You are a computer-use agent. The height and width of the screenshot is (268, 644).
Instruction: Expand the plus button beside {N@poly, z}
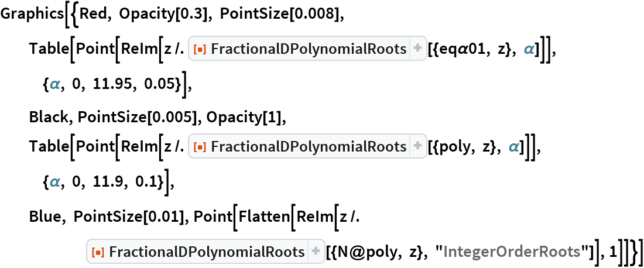point(317,252)
